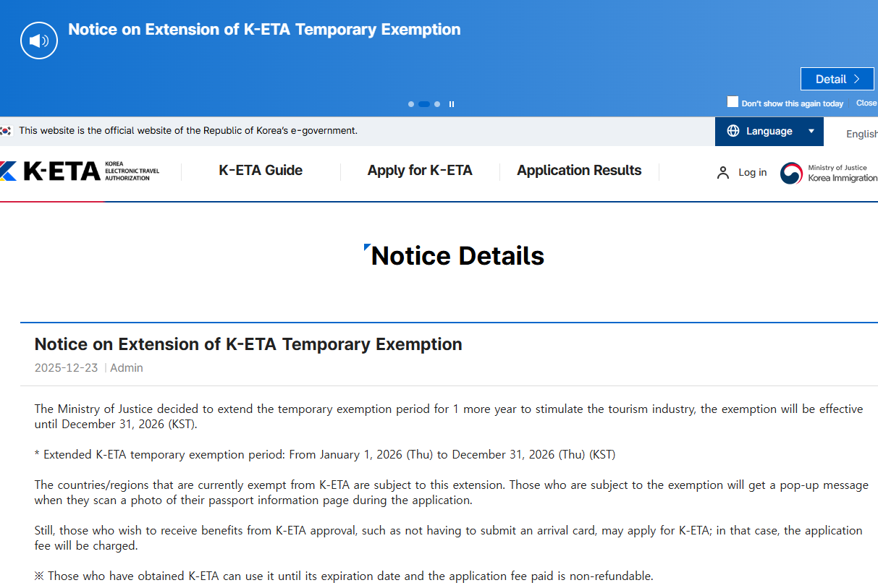This screenshot has height=588, width=878.
Task: Click the user profile icon
Action: pyautogui.click(x=722, y=173)
